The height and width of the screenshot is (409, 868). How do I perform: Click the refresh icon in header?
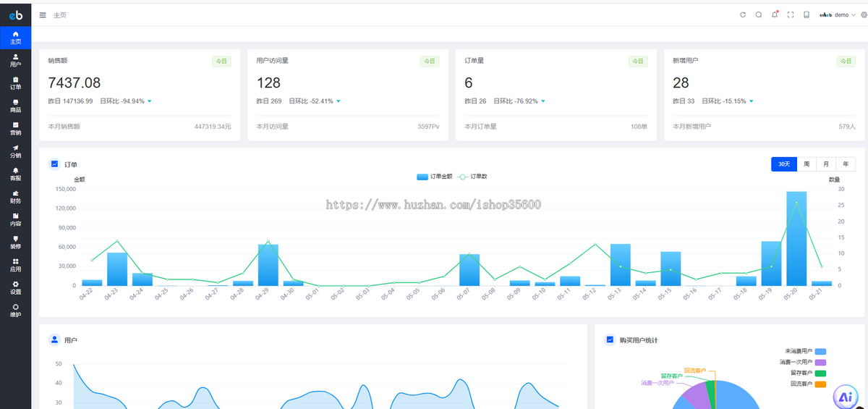point(743,14)
